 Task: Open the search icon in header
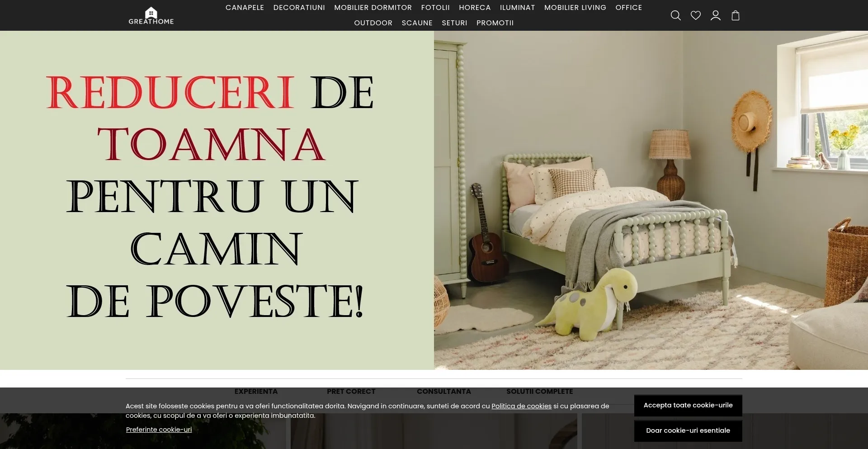675,15
